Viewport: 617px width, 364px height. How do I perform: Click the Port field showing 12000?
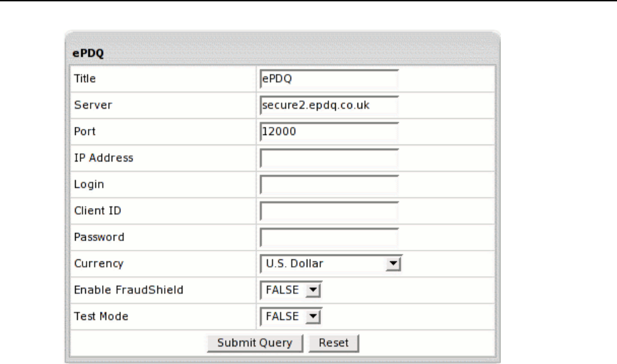point(329,132)
